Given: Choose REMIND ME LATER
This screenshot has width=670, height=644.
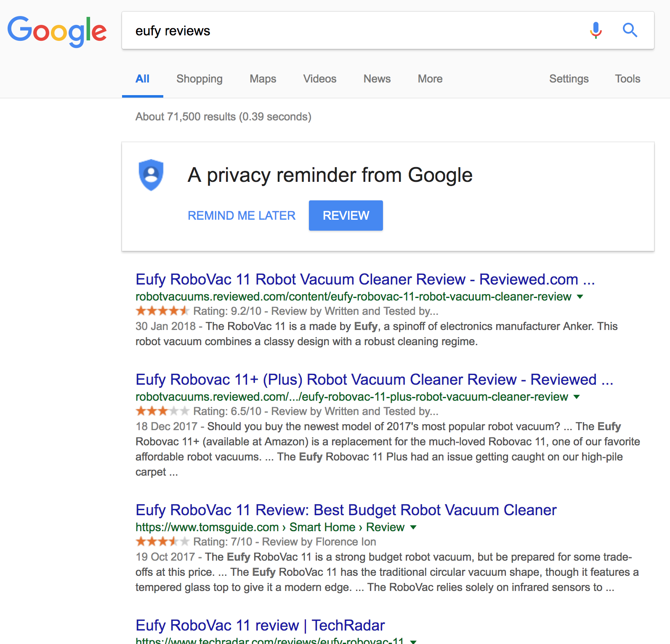Looking at the screenshot, I should [242, 216].
